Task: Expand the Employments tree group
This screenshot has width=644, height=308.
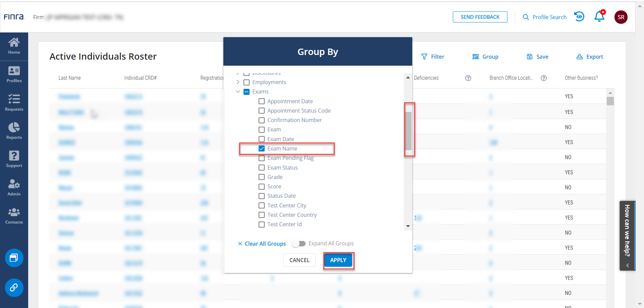Action: tap(238, 82)
